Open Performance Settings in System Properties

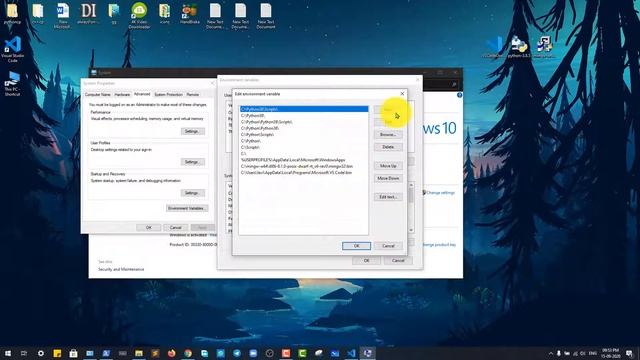192,131
